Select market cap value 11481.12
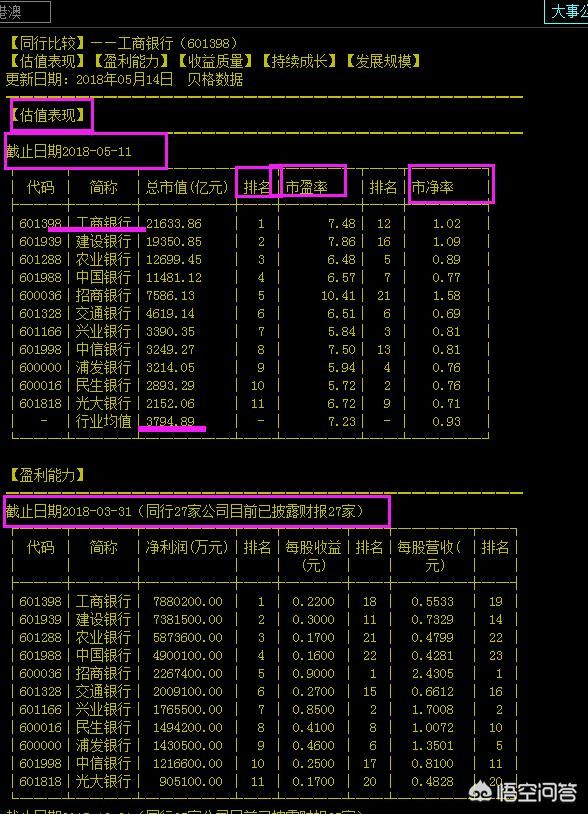588x814 pixels. pyautogui.click(x=173, y=278)
